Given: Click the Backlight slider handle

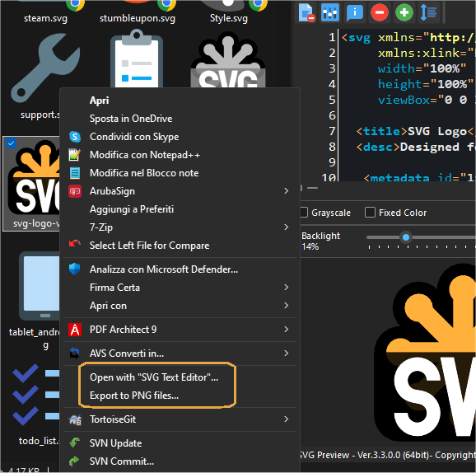Looking at the screenshot, I should [x=406, y=237].
